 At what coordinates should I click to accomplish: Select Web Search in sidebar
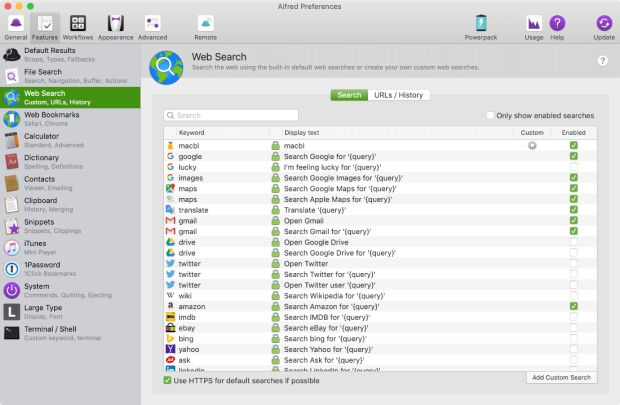(x=70, y=97)
